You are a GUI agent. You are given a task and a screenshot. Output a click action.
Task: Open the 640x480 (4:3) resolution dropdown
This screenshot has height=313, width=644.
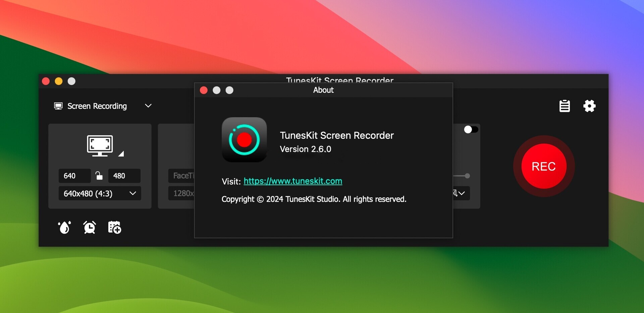click(100, 193)
